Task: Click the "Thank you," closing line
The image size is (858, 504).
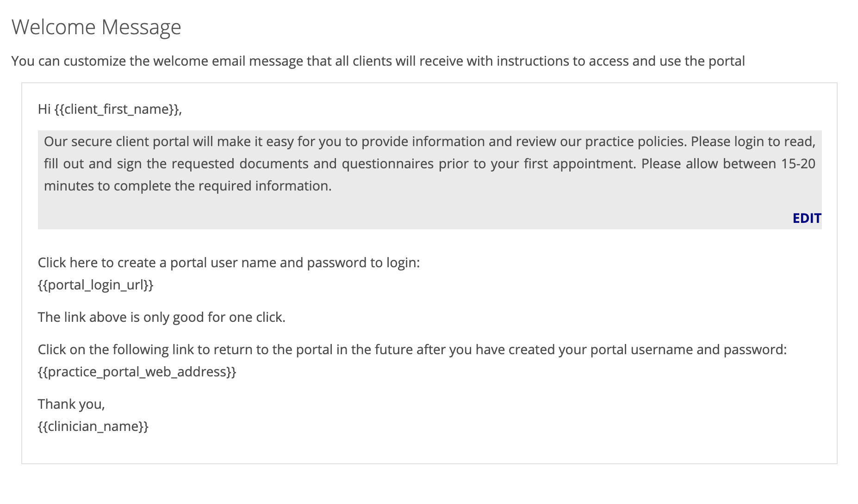Action: [71, 404]
